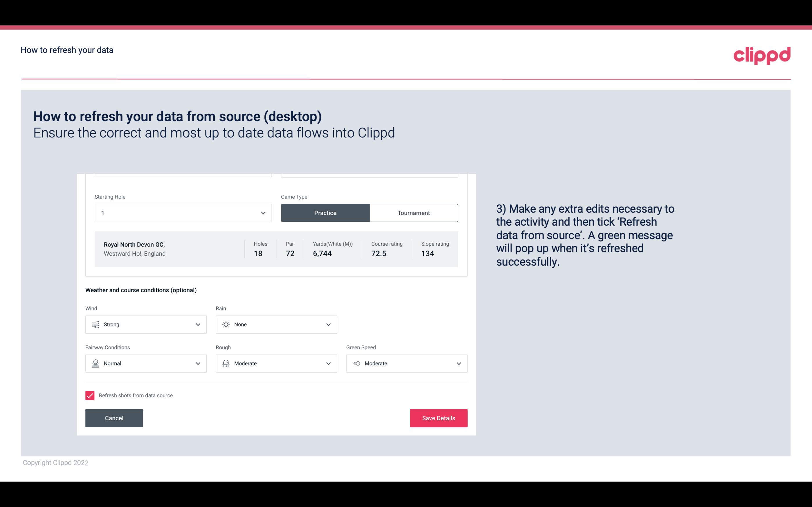
Task: Toggle to Tournament game type
Action: pos(413,213)
